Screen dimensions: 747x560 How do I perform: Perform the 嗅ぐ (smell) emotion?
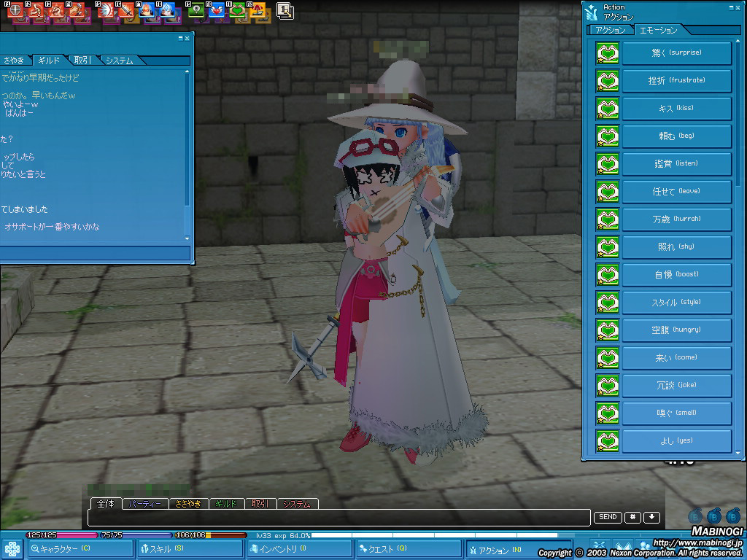pyautogui.click(x=677, y=413)
